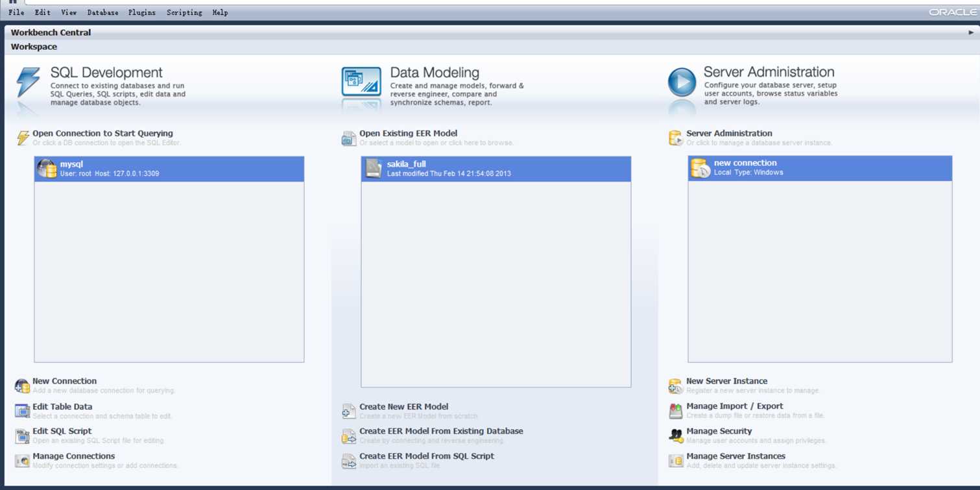Click the Server Administration database icon
980x490 pixels.
click(x=675, y=138)
